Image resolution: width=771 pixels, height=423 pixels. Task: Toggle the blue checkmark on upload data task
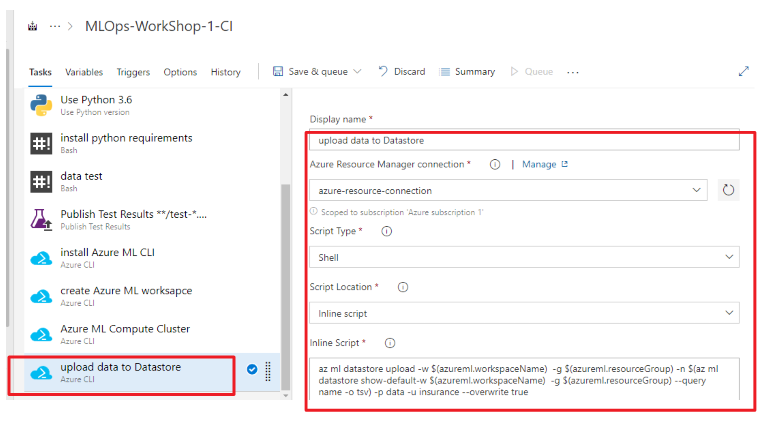click(252, 369)
